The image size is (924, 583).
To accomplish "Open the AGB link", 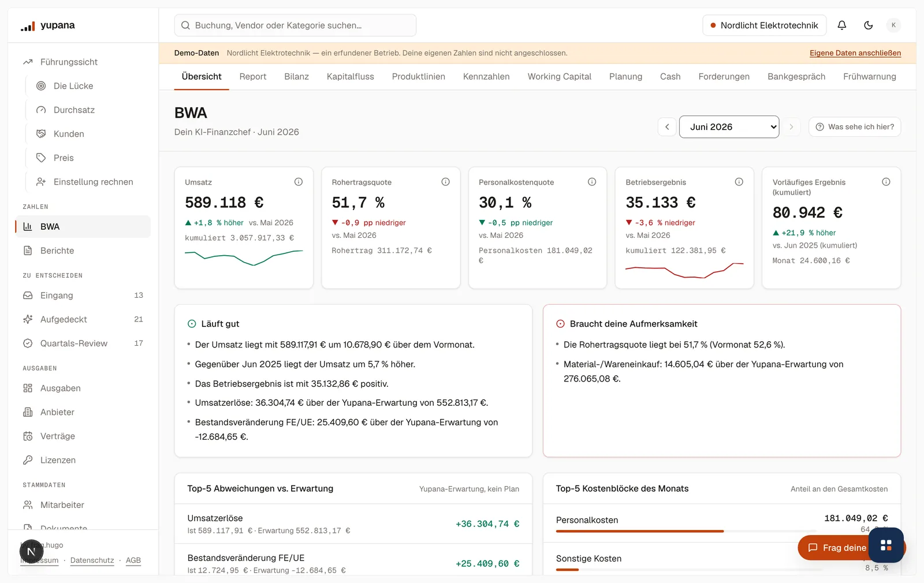I will [x=133, y=560].
